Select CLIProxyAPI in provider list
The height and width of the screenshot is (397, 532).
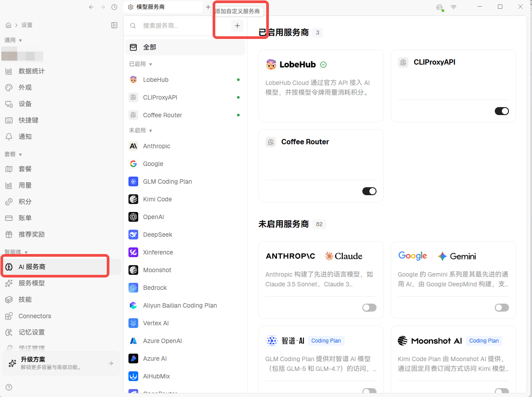pos(185,97)
